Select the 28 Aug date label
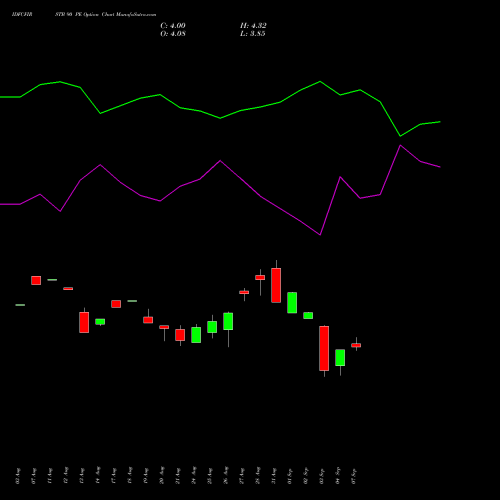500x500 pixels. click(258, 476)
